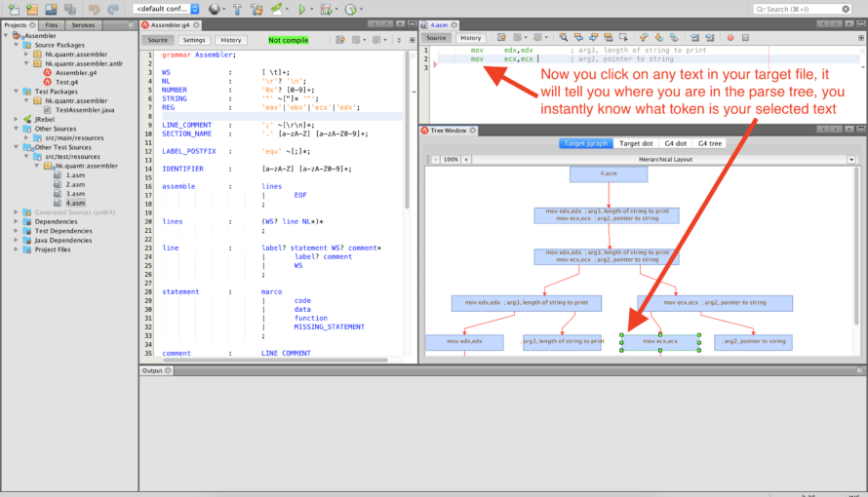This screenshot has width=868, height=497.
Task: Collapse the Assembler project node
Action: (6, 35)
